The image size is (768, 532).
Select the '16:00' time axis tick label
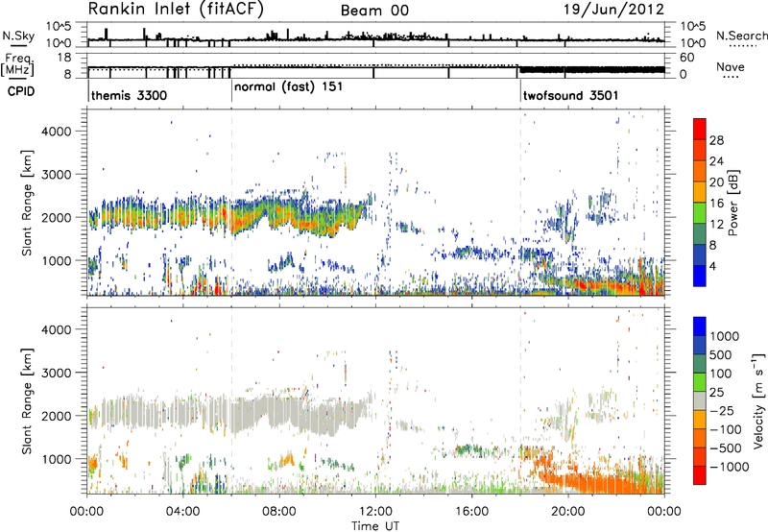(x=471, y=512)
